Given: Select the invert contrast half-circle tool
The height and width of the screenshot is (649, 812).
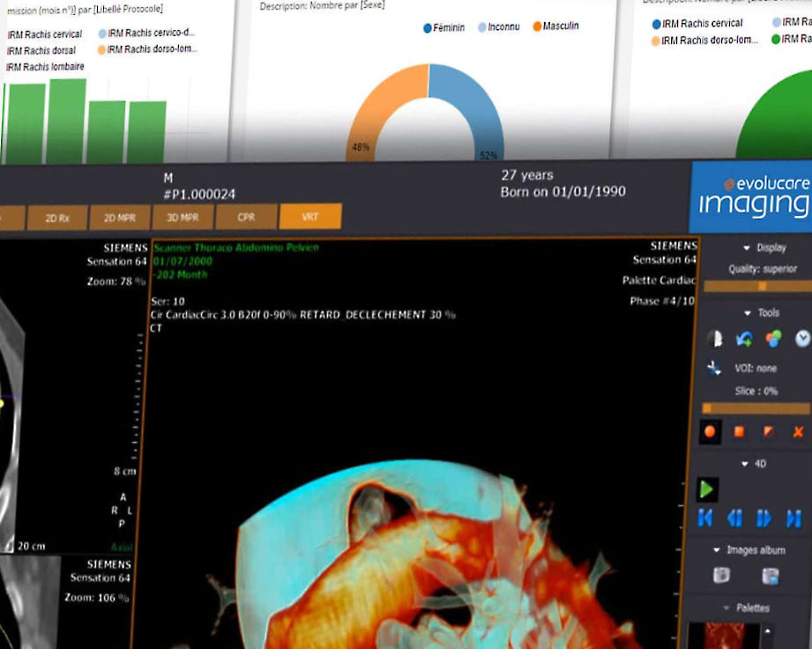Looking at the screenshot, I should click(x=716, y=339).
